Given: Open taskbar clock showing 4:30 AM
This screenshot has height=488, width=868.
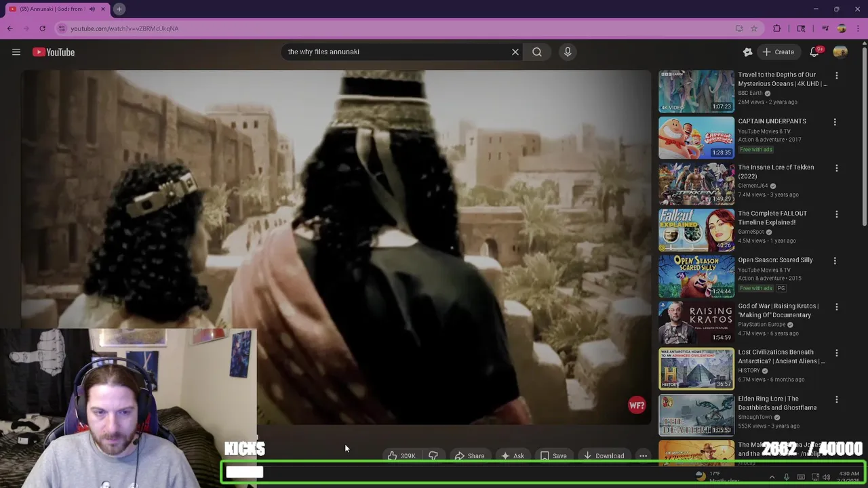Looking at the screenshot, I should point(849,477).
